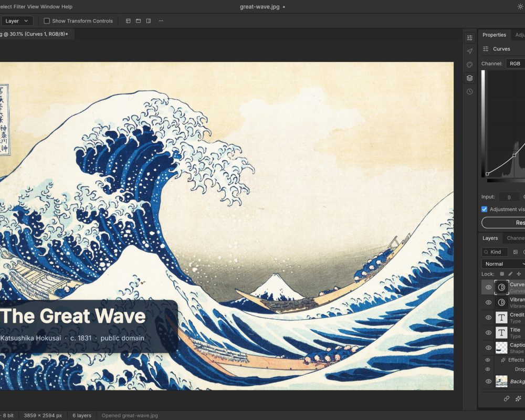Lock image pixels with the brush icon
Viewport: 525px width, 420px height.
[x=510, y=274]
